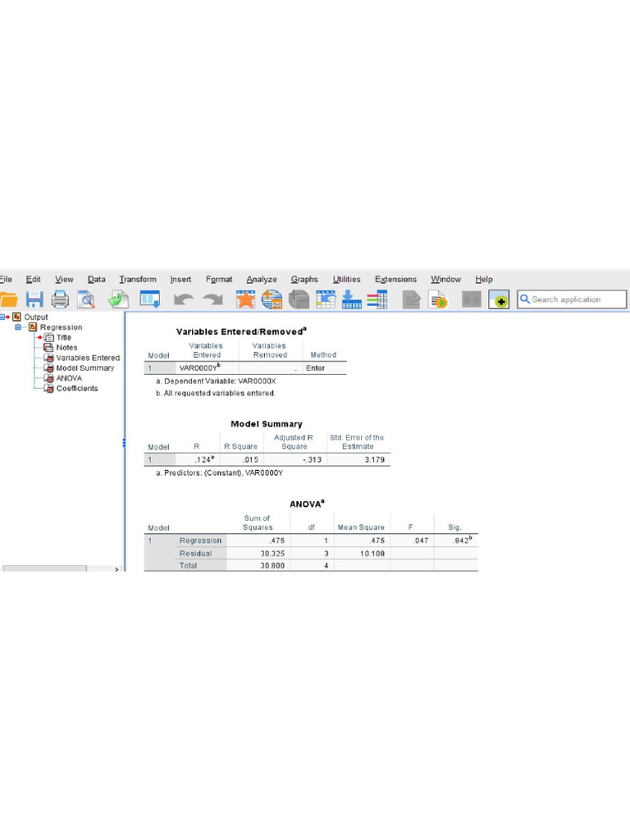
Task: Click the .047 F value cell
Action: [412, 541]
